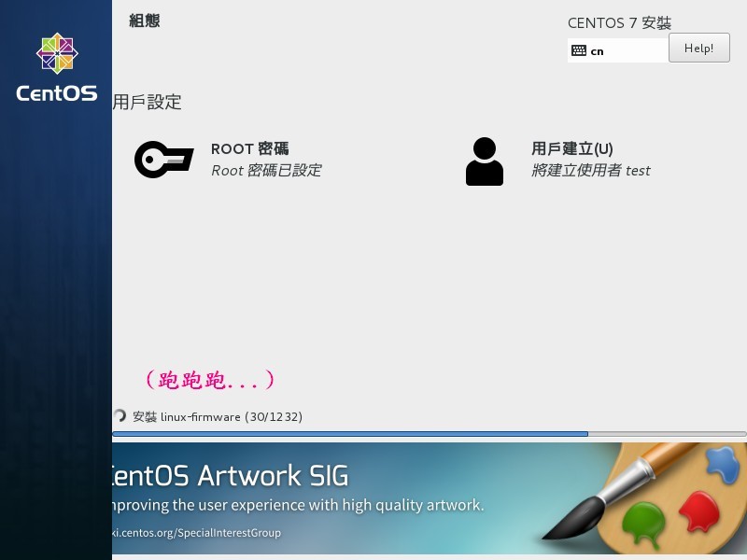Click the 將建立使用者 test status text

591,171
